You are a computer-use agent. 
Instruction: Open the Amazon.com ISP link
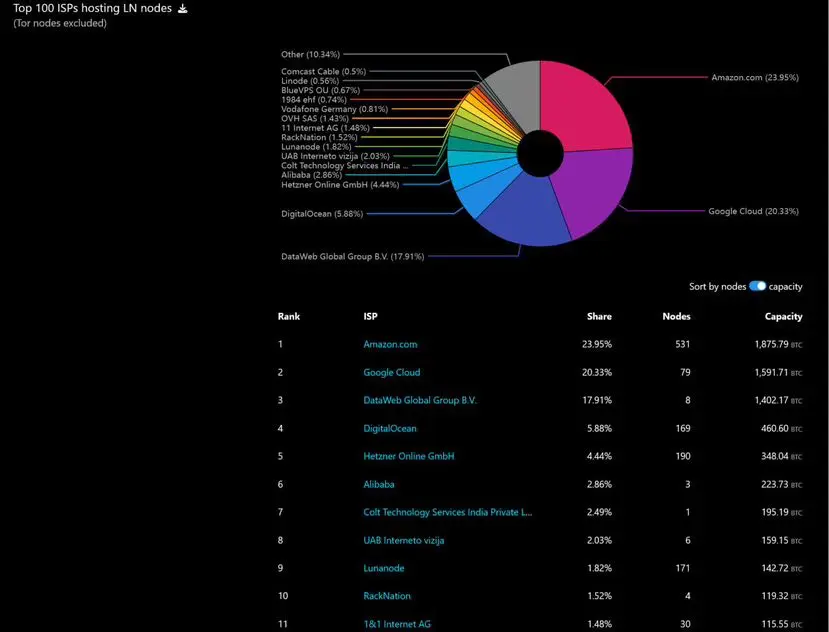(390, 344)
